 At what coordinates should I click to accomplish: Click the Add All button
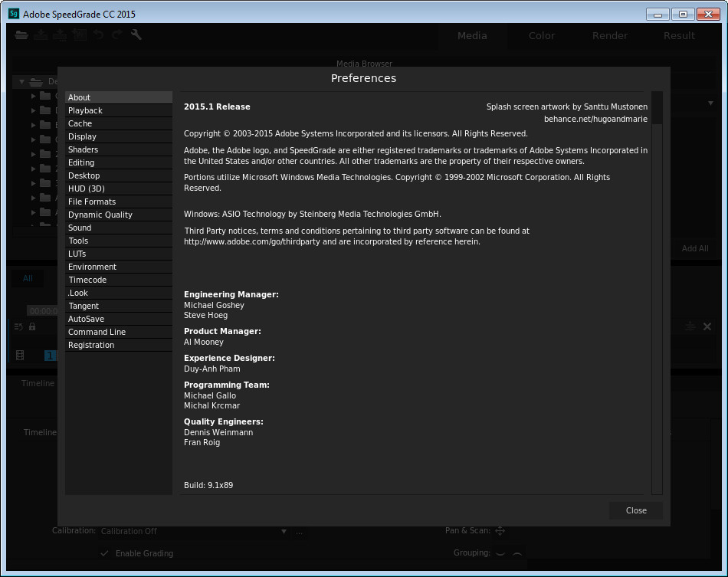tap(694, 248)
